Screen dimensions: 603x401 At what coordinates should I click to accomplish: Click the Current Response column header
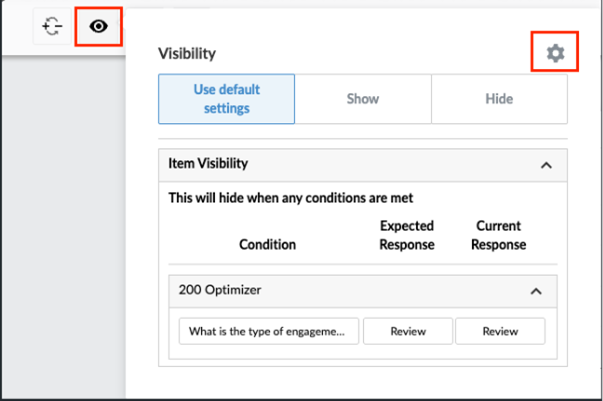498,235
